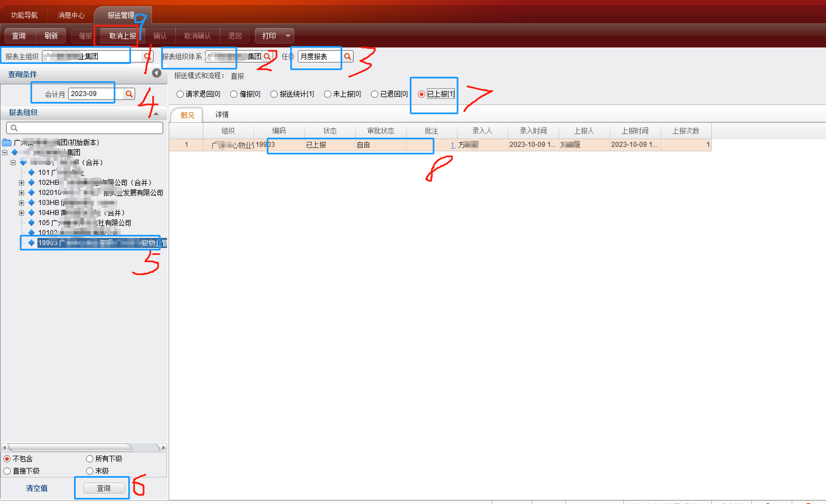Select 已退回[0] radio filter

[x=374, y=94]
